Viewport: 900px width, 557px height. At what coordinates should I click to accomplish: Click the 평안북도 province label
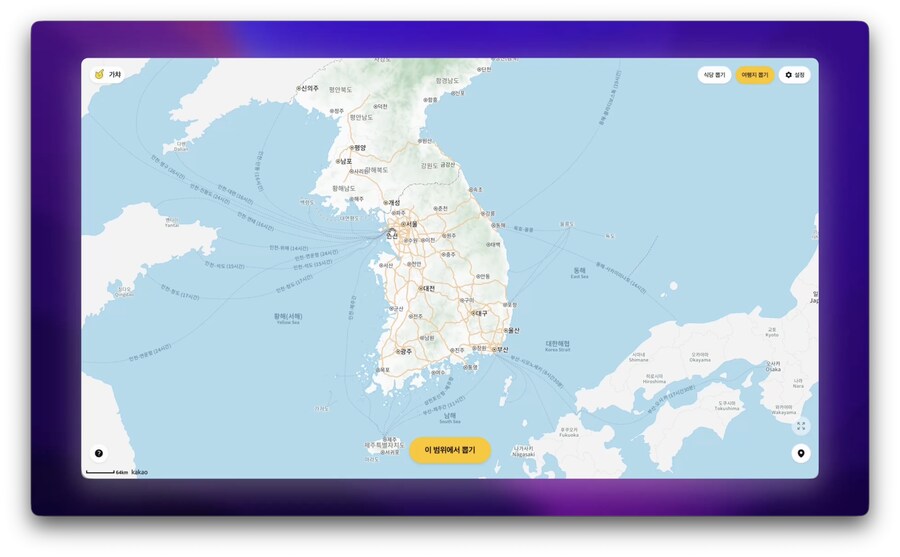(x=340, y=90)
